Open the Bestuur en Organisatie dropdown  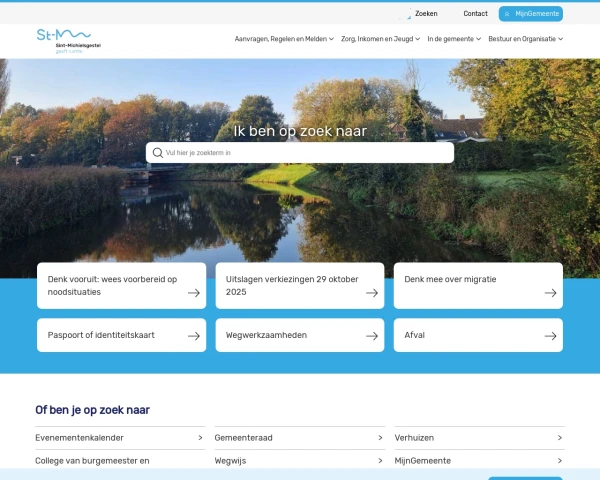point(526,39)
